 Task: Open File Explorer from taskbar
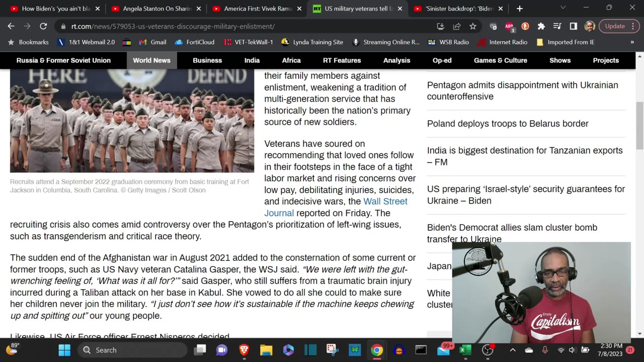coord(266,350)
